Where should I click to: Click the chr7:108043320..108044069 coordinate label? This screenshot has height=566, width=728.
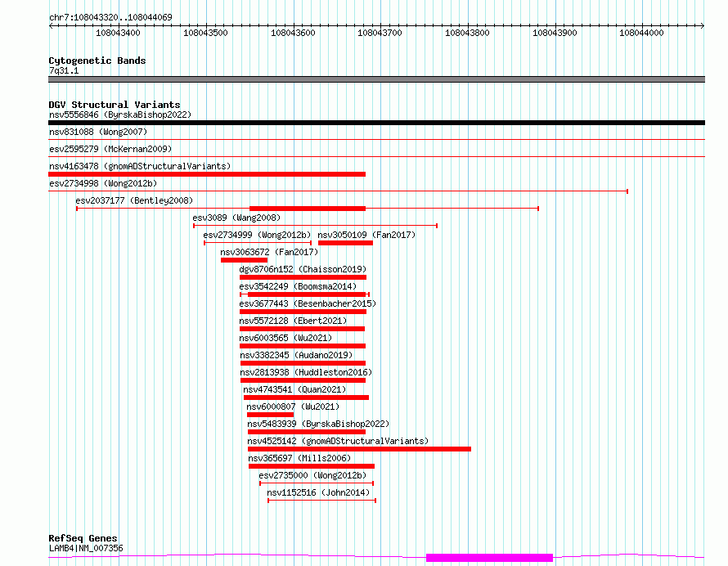110,18
